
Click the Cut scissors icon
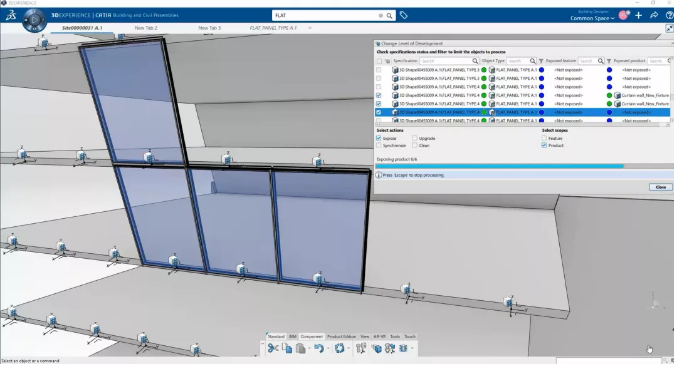273,349
